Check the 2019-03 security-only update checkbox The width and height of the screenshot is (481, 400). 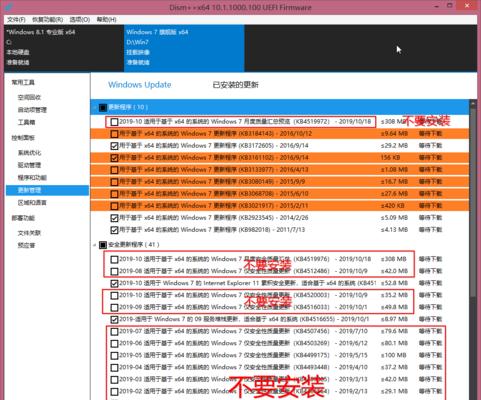[x=114, y=380]
